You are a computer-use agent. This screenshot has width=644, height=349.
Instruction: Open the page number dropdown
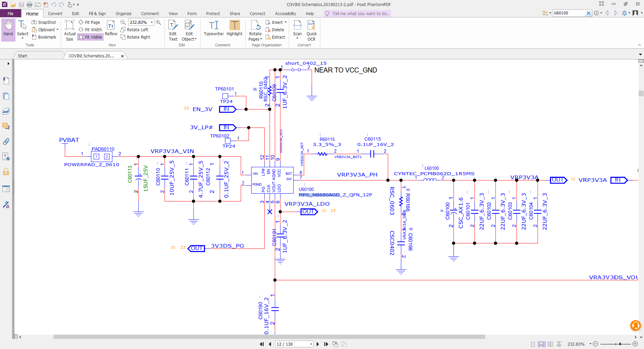311,344
